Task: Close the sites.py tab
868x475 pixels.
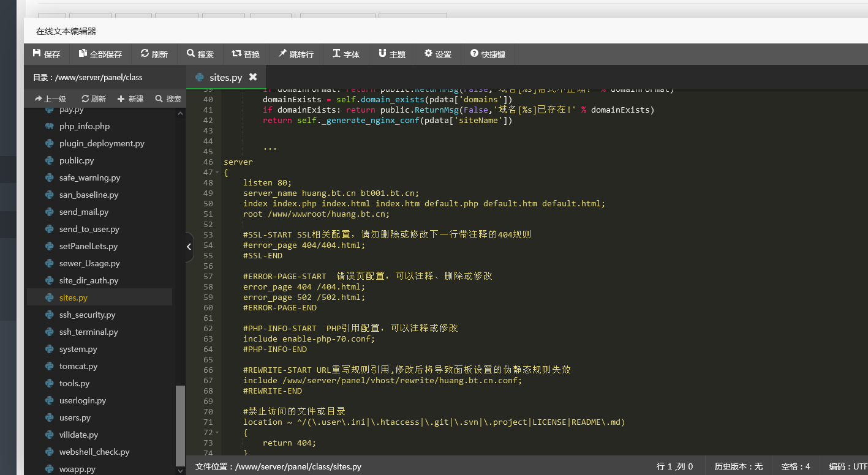Action: [253, 77]
